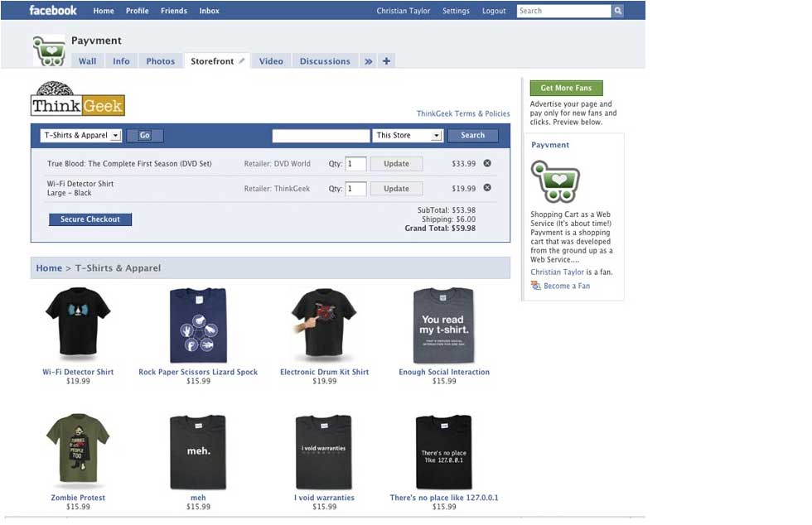The width and height of the screenshot is (812, 525).
Task: Open the Enough Social Interaction shirt image
Action: tap(444, 325)
